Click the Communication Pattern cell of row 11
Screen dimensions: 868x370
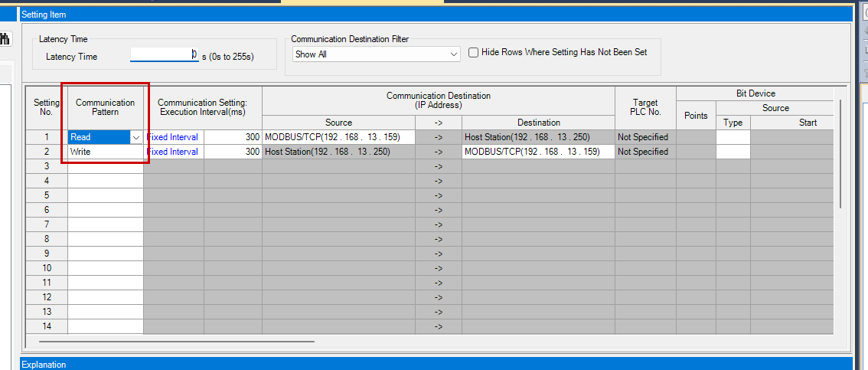(106, 283)
